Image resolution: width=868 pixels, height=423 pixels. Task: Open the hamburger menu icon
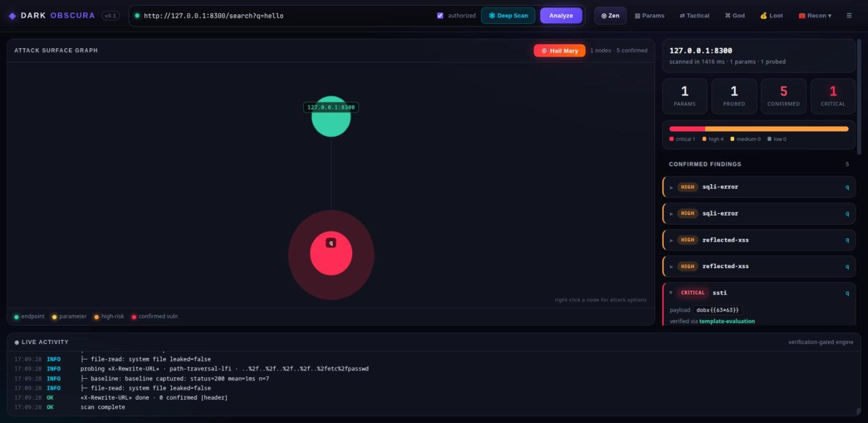point(849,15)
